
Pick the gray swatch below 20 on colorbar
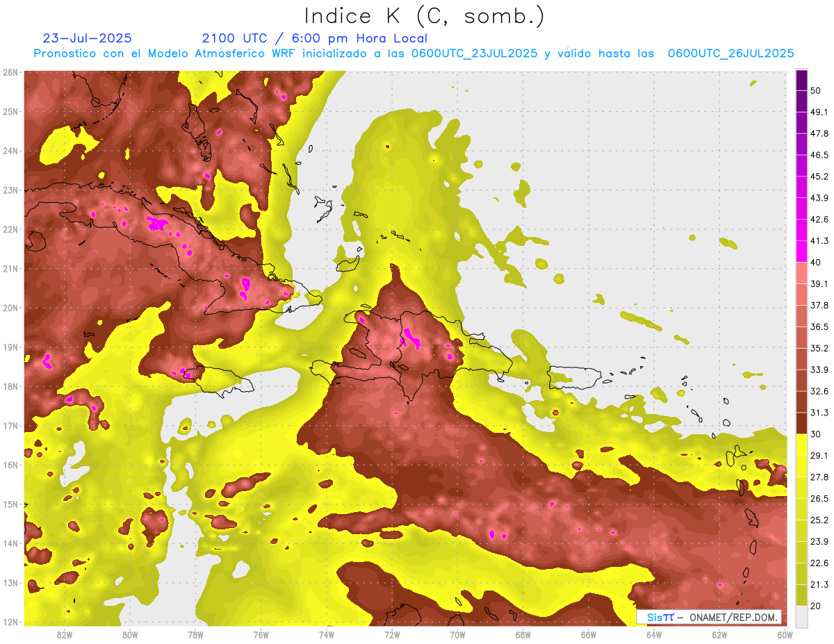801,616
